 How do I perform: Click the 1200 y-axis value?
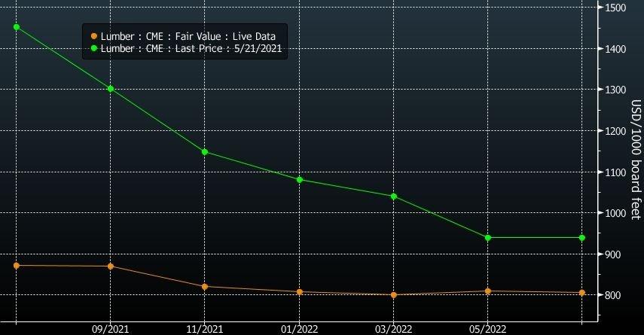(615, 131)
